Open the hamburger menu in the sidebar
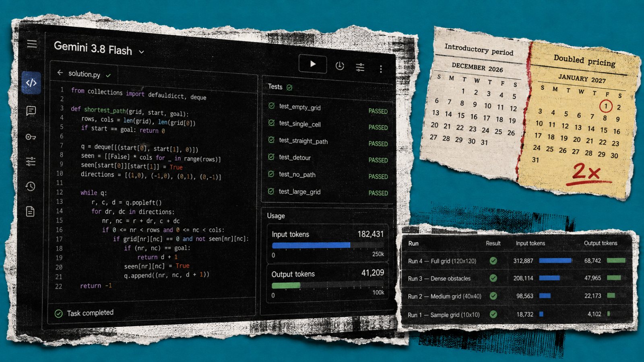644x362 pixels. pos(32,44)
